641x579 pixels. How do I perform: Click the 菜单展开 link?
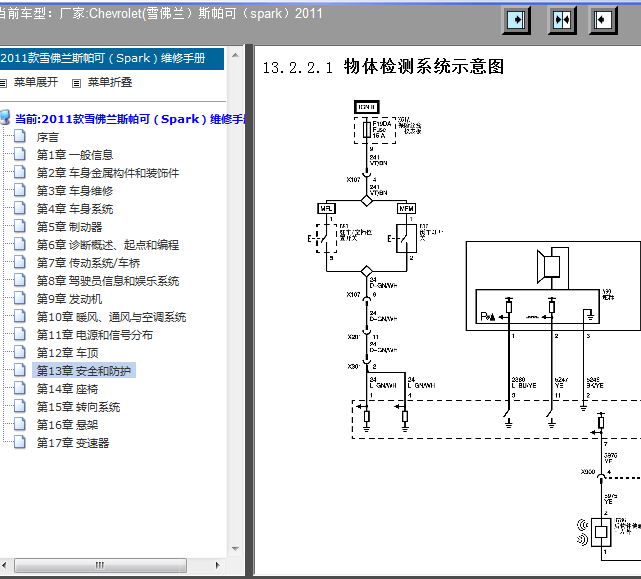click(36, 82)
